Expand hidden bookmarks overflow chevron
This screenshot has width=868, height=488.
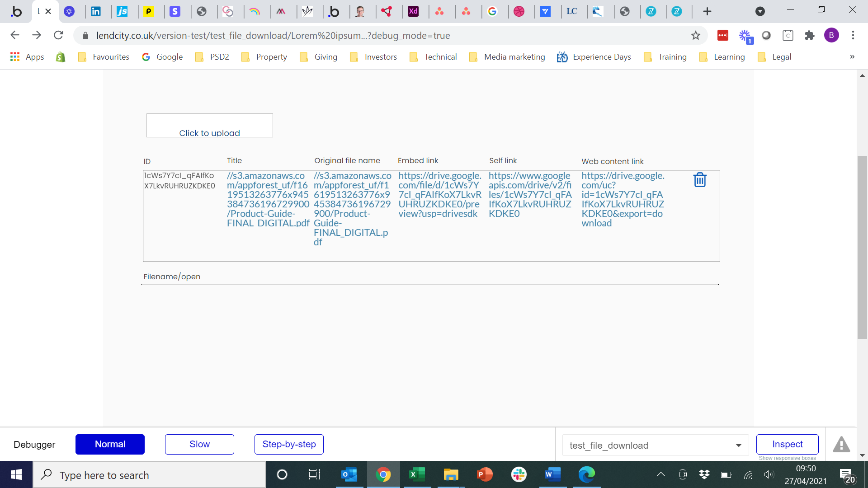pyautogui.click(x=852, y=57)
